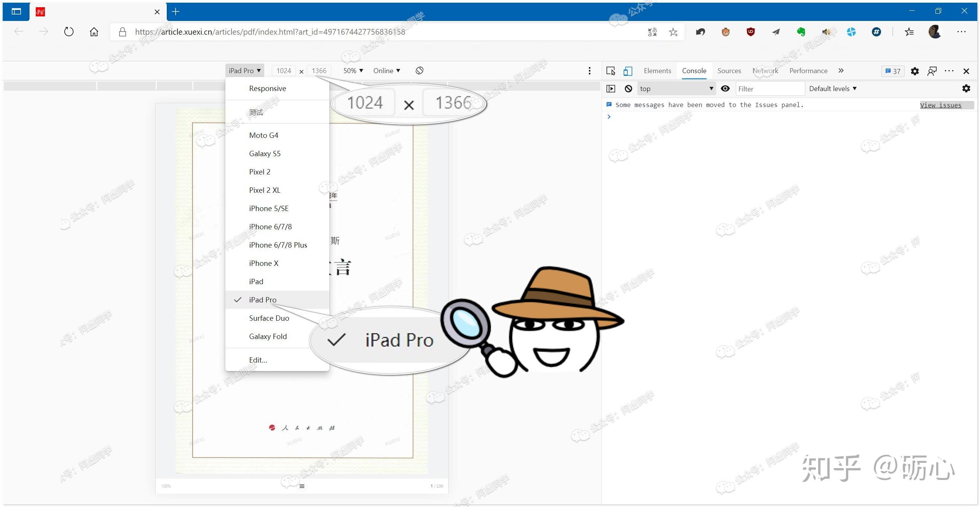Expand Default levels log filter
Viewport: 980px width, 507px height.
tap(833, 89)
